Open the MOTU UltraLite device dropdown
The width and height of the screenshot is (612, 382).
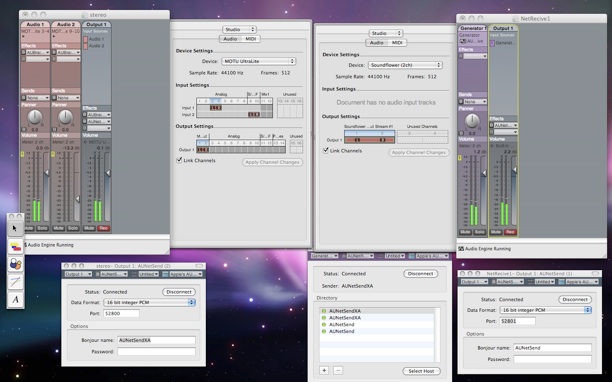tap(259, 61)
